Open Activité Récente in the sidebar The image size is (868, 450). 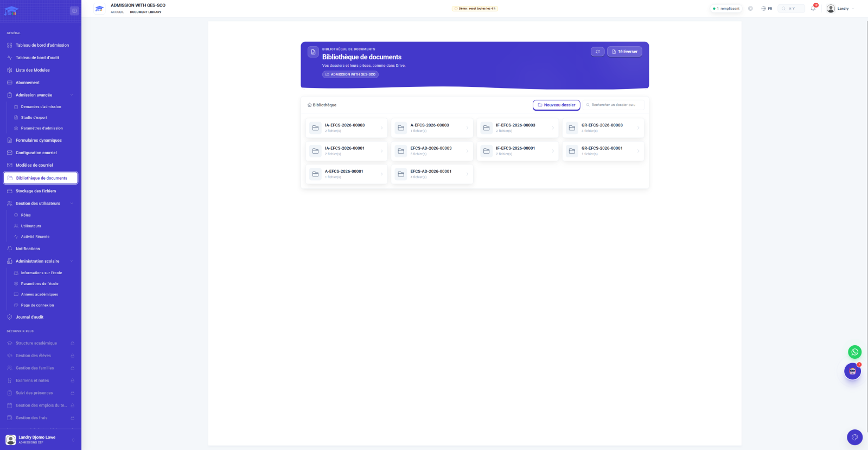(x=35, y=237)
